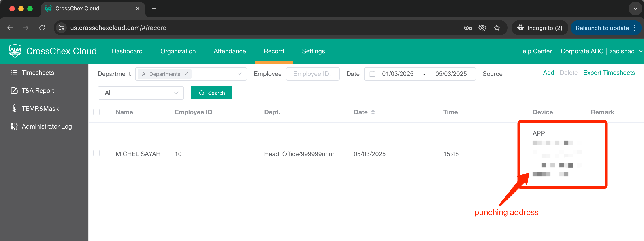The image size is (644, 241).
Task: Click the browser reload icon
Action: tap(42, 28)
